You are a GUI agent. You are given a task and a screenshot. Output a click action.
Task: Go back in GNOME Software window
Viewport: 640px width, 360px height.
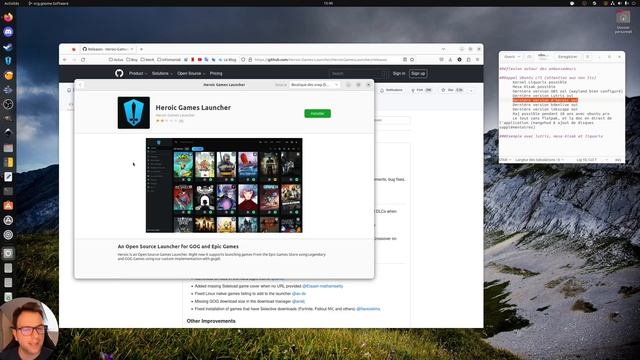(x=80, y=85)
